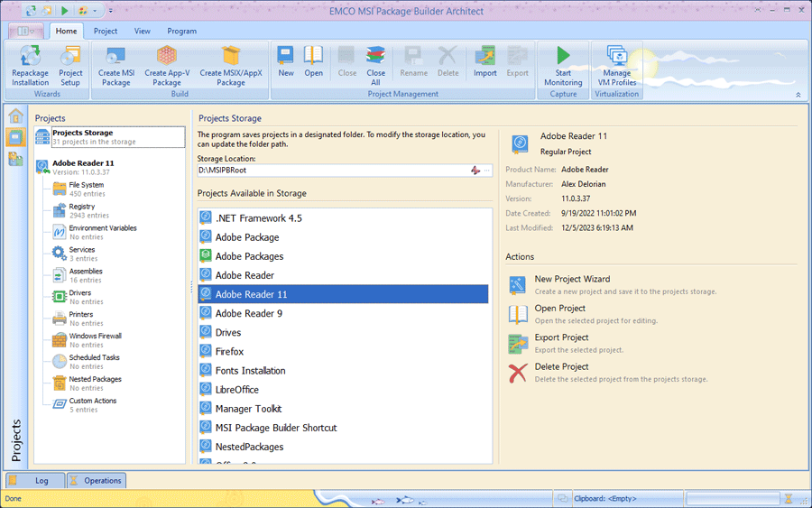Collapse the ribbon with chevron
Screen dimensions: 812x508
798,95
